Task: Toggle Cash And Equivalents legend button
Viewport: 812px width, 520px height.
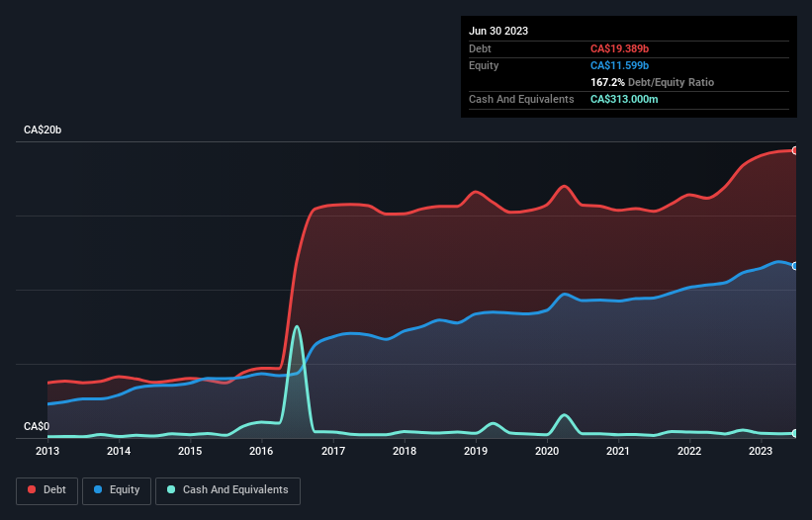Action: 227,490
